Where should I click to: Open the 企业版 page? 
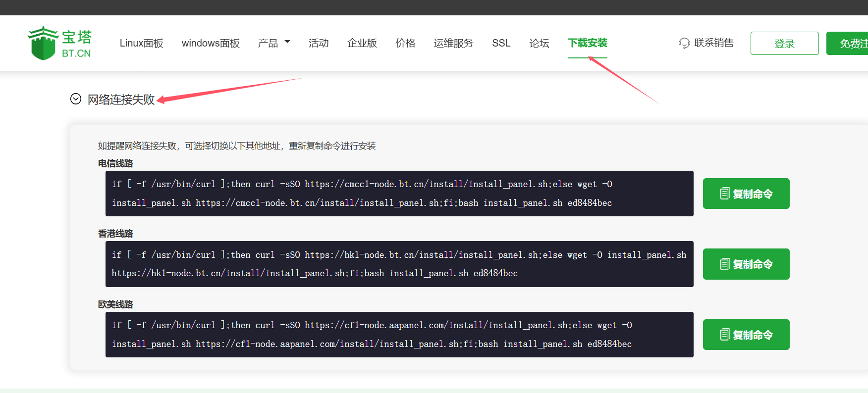click(362, 43)
